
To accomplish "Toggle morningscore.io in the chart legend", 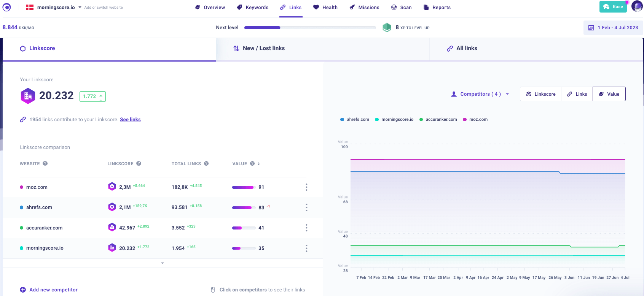I will [x=394, y=119].
